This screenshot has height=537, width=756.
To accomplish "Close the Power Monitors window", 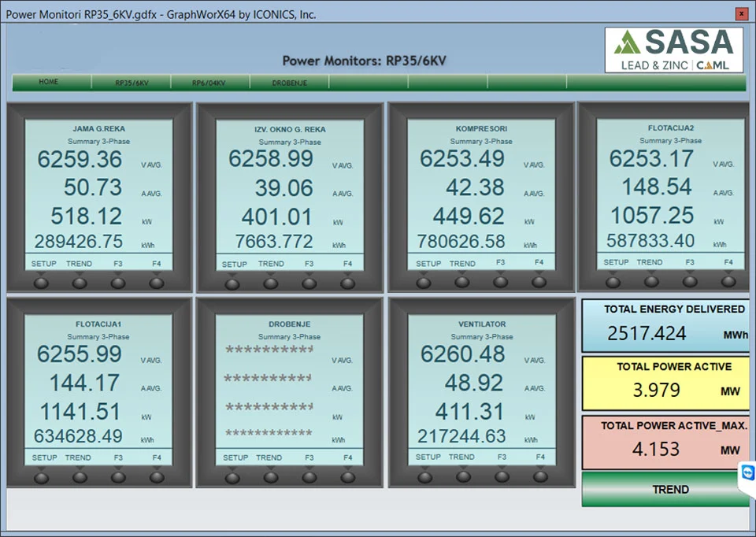I will tap(742, 14).
